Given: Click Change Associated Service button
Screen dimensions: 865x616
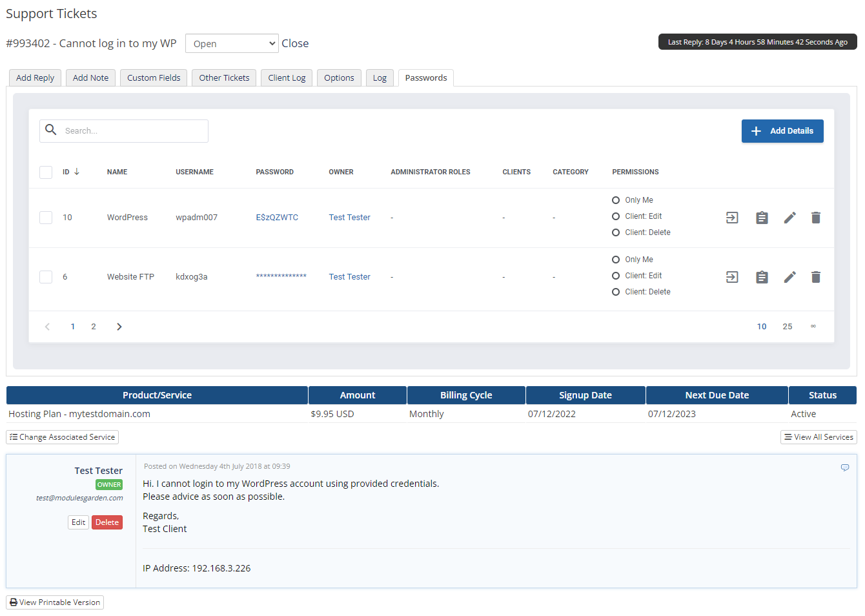Looking at the screenshot, I should [62, 437].
